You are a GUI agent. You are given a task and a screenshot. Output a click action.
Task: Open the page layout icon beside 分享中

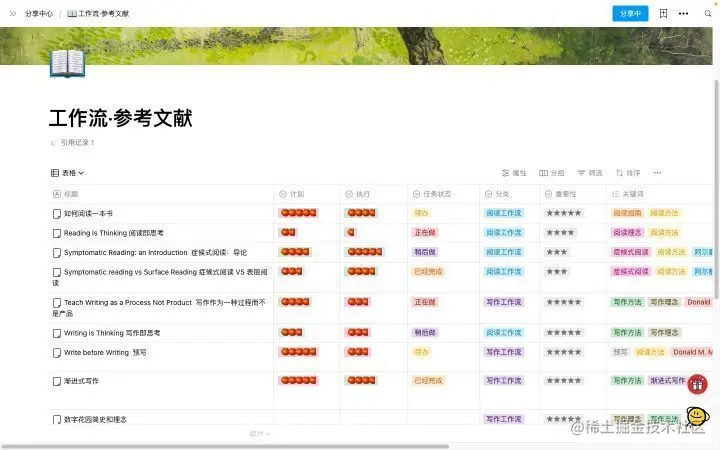click(663, 14)
